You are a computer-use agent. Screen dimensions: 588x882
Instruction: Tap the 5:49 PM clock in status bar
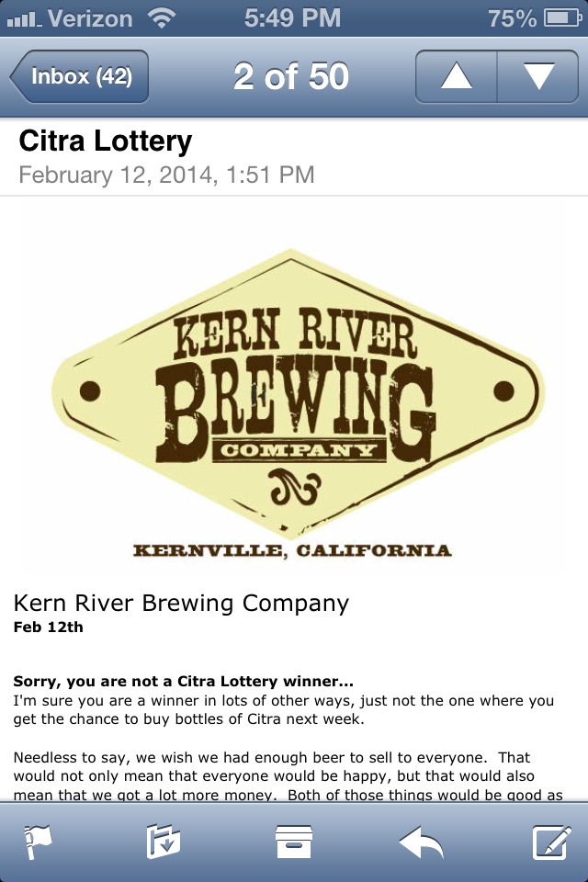[x=293, y=17]
